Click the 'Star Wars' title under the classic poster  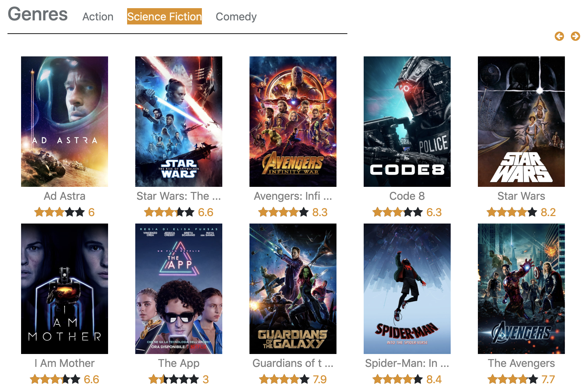[x=521, y=196]
